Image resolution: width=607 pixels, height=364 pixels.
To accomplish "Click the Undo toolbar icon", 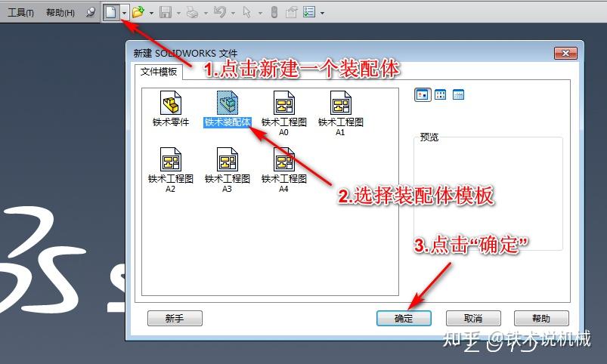I will tap(220, 12).
